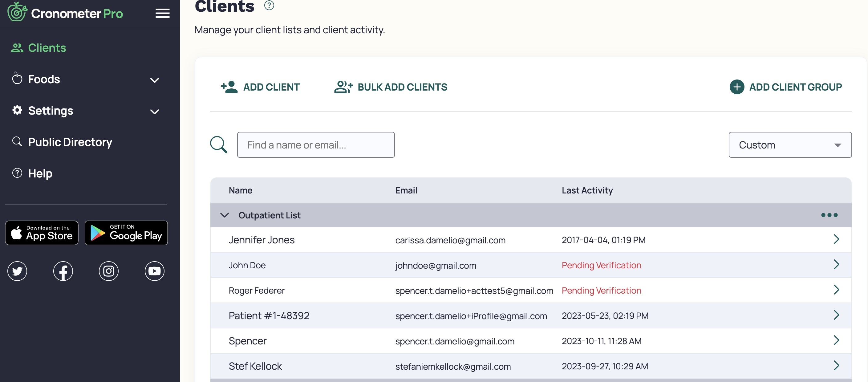Open the Help sidebar item
The width and height of the screenshot is (868, 382).
point(40,173)
